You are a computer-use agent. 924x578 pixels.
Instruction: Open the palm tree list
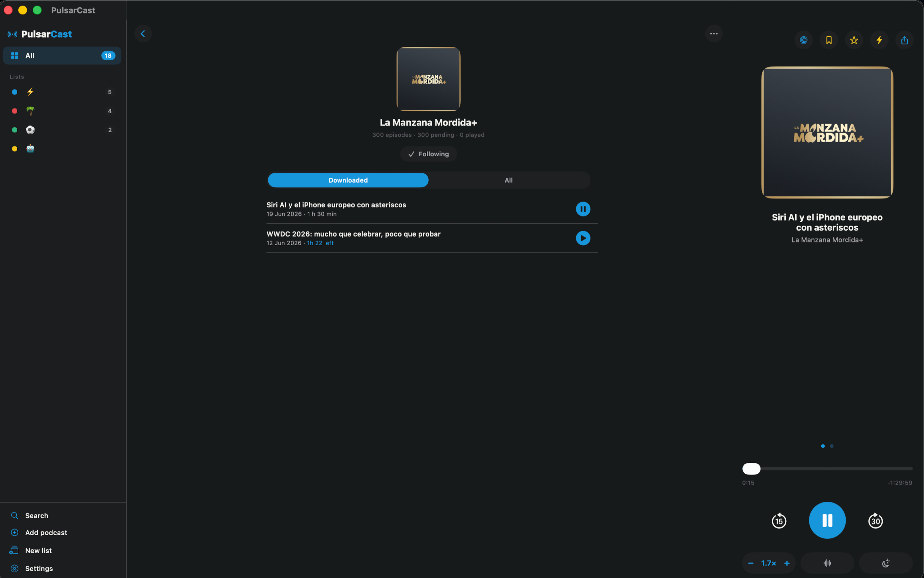(62, 111)
